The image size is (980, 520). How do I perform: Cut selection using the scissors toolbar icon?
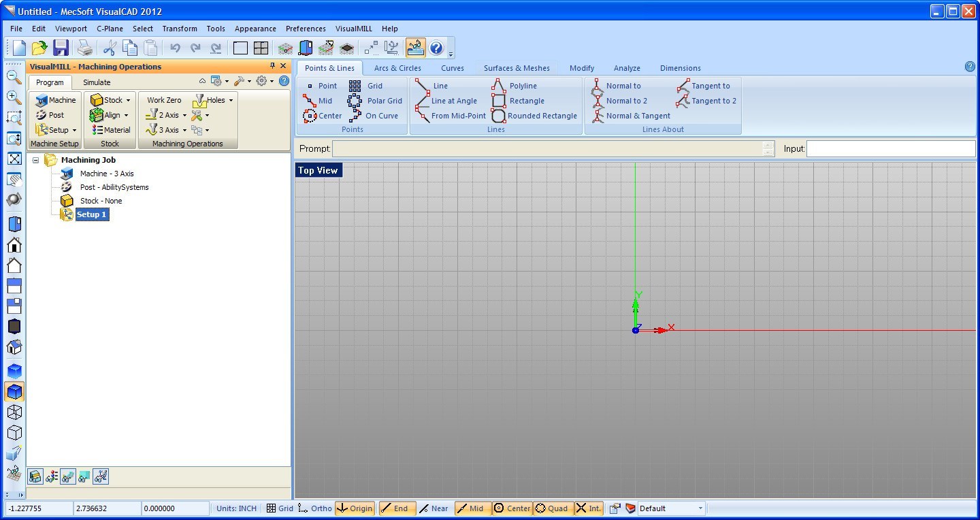coord(109,47)
